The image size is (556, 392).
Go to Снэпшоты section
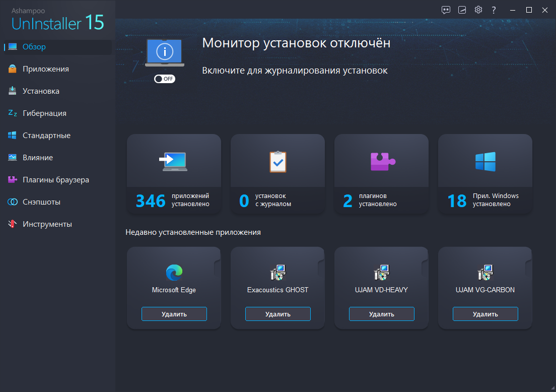click(x=57, y=202)
